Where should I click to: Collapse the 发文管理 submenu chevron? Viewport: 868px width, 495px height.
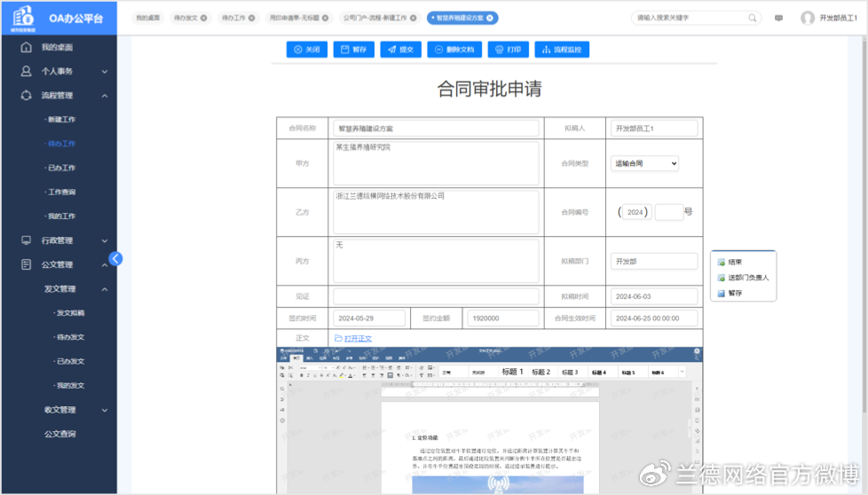click(105, 289)
